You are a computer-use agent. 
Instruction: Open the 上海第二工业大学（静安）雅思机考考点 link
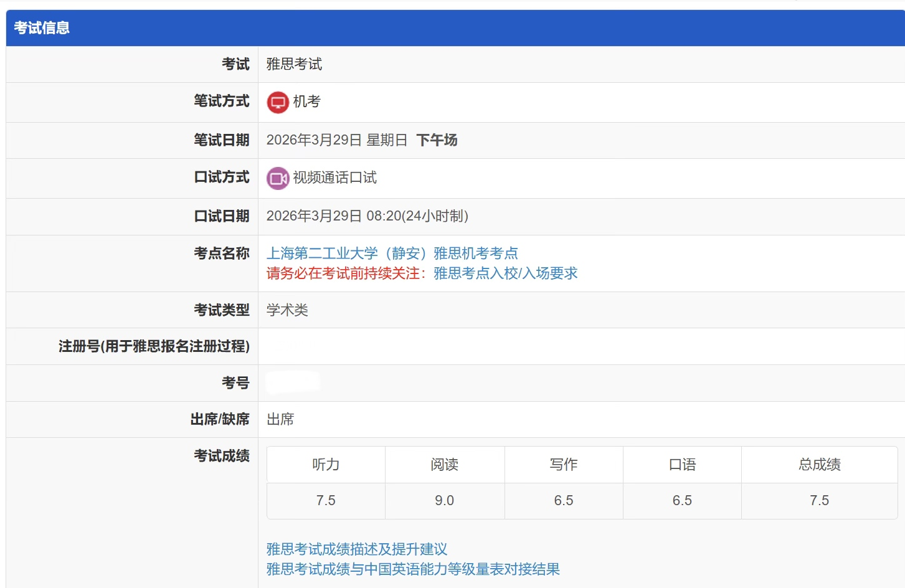point(392,254)
